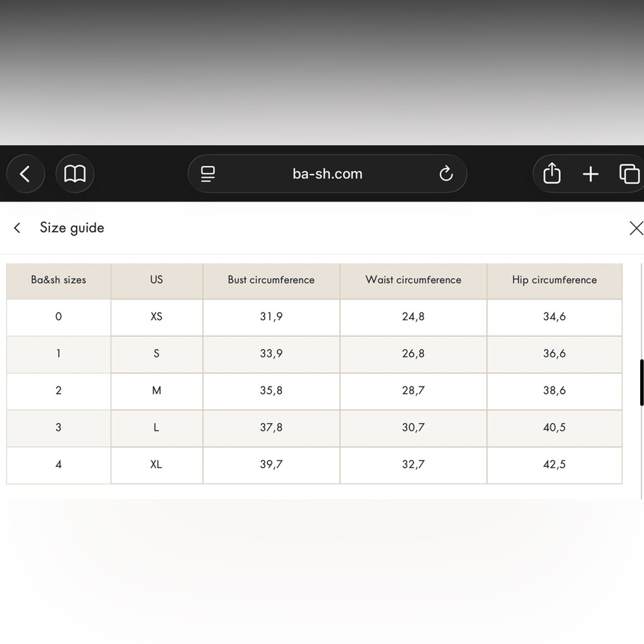The height and width of the screenshot is (644, 644).
Task: Add a new tab with plus icon
Action: tap(591, 174)
